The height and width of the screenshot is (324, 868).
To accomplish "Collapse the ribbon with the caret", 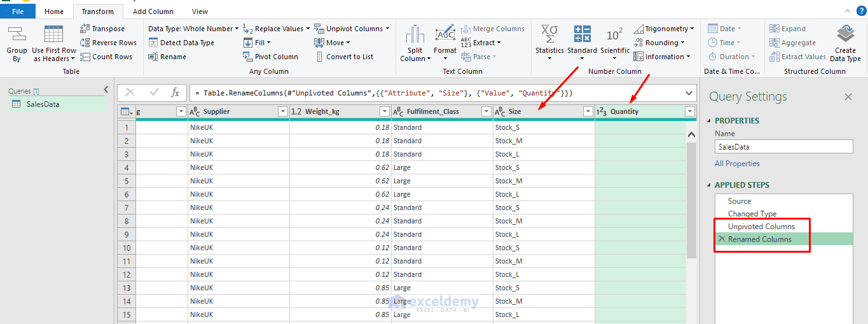I will [x=846, y=11].
